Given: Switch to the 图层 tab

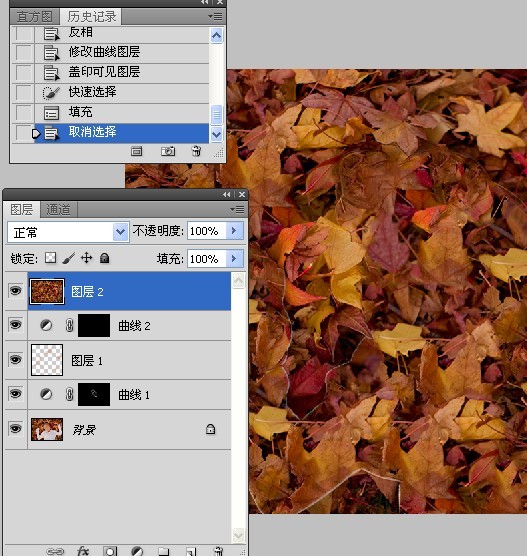Looking at the screenshot, I should (x=22, y=209).
